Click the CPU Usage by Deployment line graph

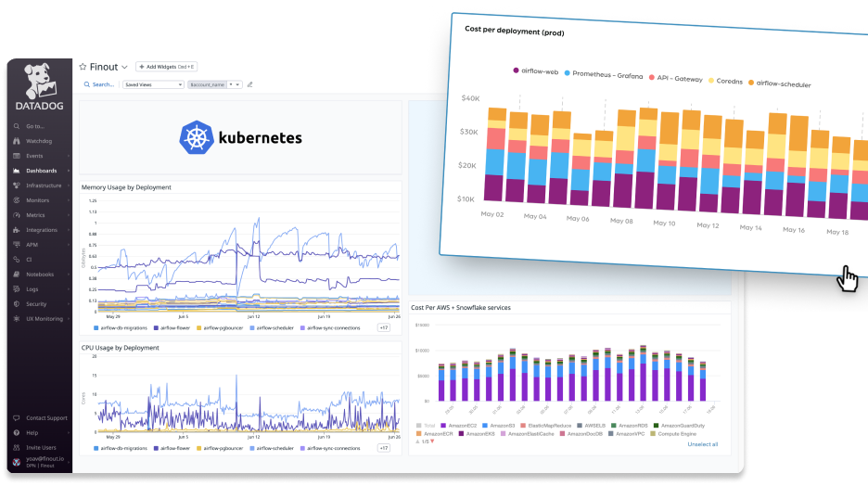click(x=248, y=395)
